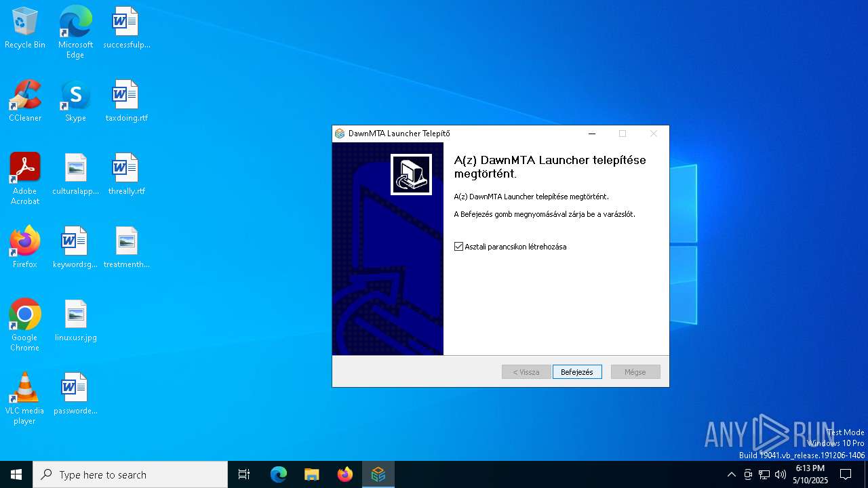The image size is (868, 488).
Task: Select the linuxusr.jpg image file
Action: [x=75, y=321]
